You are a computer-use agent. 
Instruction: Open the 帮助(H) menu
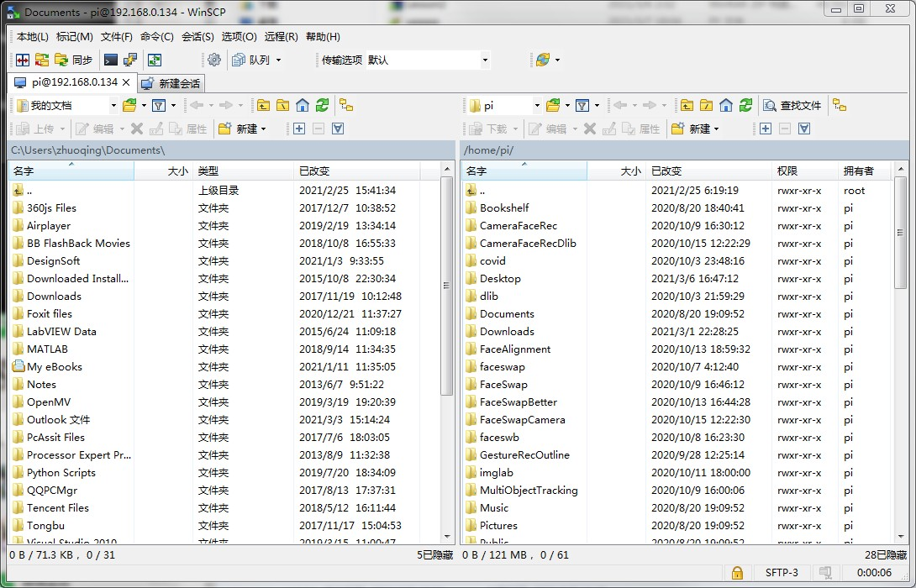(x=323, y=37)
